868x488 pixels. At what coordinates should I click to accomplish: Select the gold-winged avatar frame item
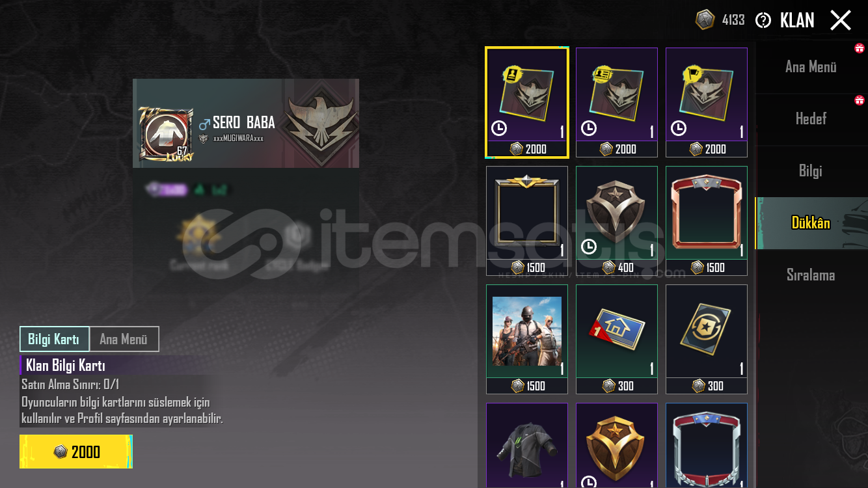[527, 221]
